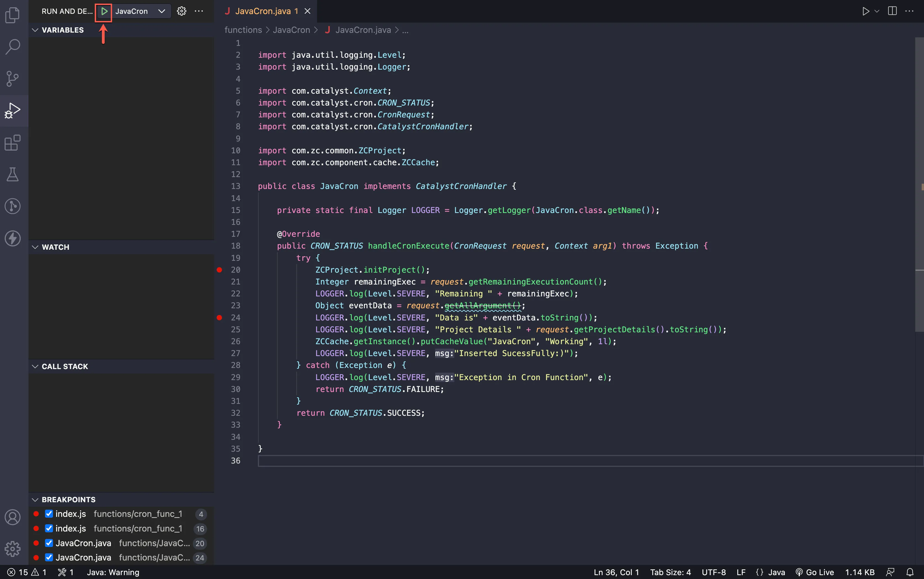
Task: Change indentation via 'Tab Size: 4'
Action: (670, 572)
